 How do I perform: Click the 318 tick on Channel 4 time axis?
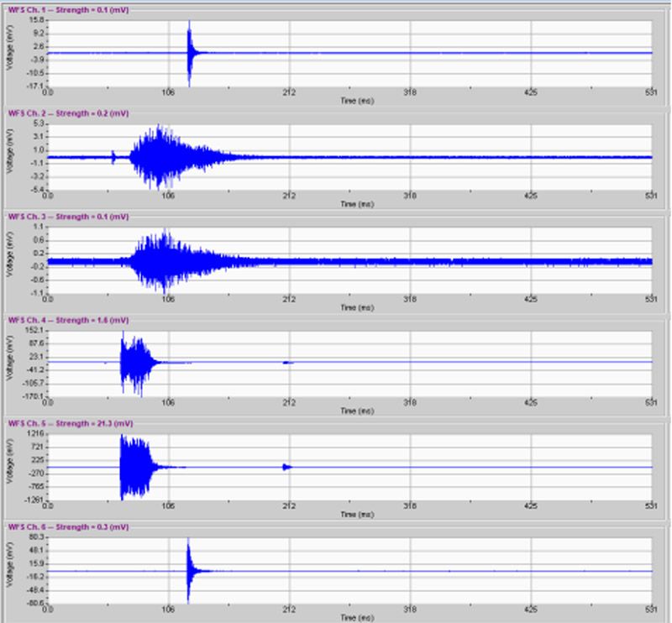pyautogui.click(x=410, y=403)
